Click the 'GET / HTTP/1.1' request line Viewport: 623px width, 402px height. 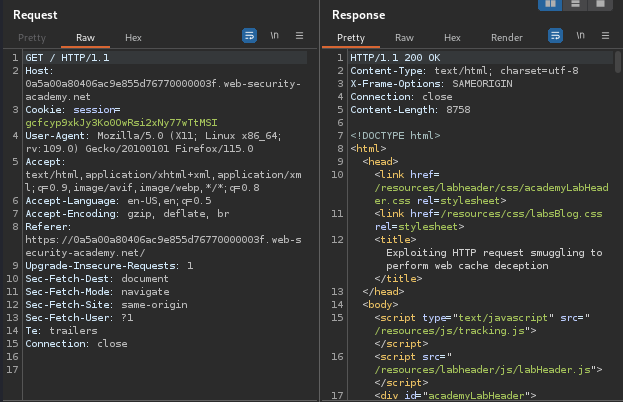[x=67, y=58]
